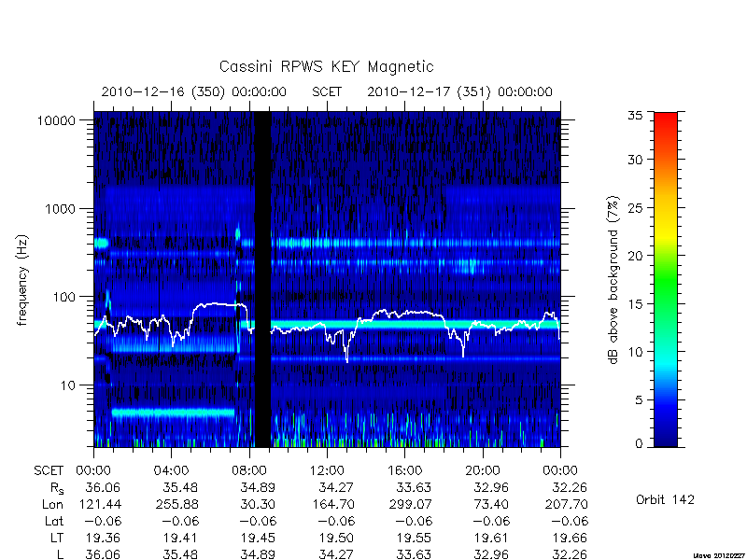Click the 0 colorbar scale label
Image resolution: width=747 pixels, height=560 pixels.
(639, 444)
